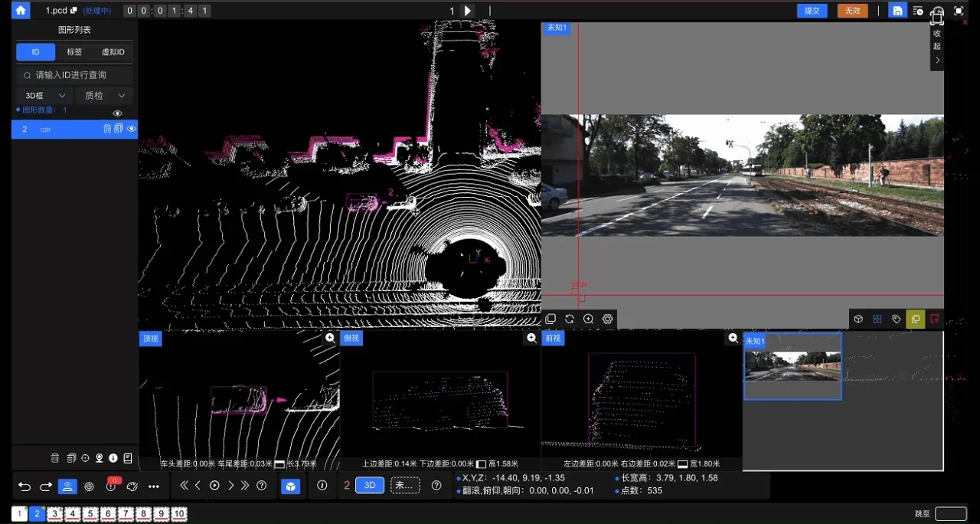
Task: Open the color palette tool icon
Action: click(x=132, y=486)
